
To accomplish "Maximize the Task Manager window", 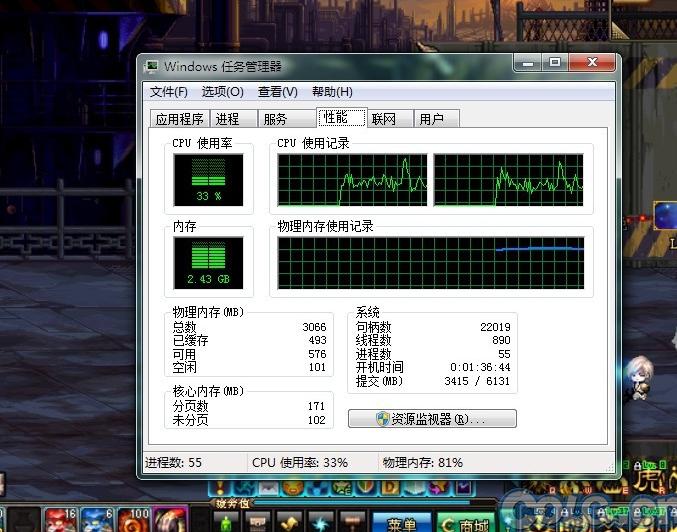I will (x=555, y=63).
